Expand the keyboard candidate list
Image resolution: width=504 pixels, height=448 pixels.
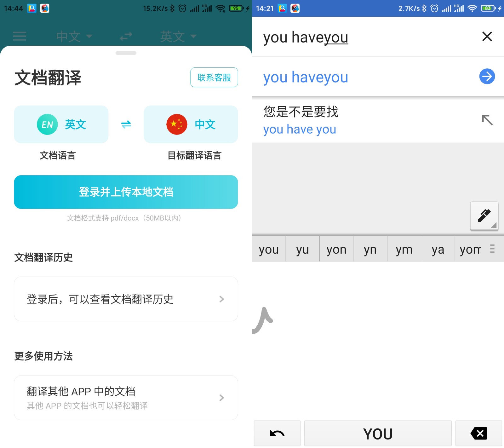point(492,249)
